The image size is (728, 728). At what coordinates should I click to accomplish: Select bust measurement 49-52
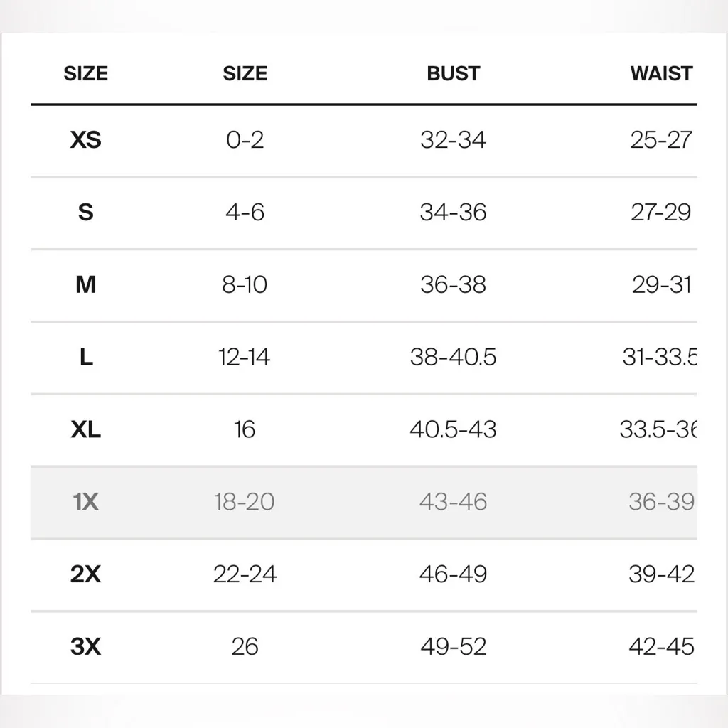453,647
